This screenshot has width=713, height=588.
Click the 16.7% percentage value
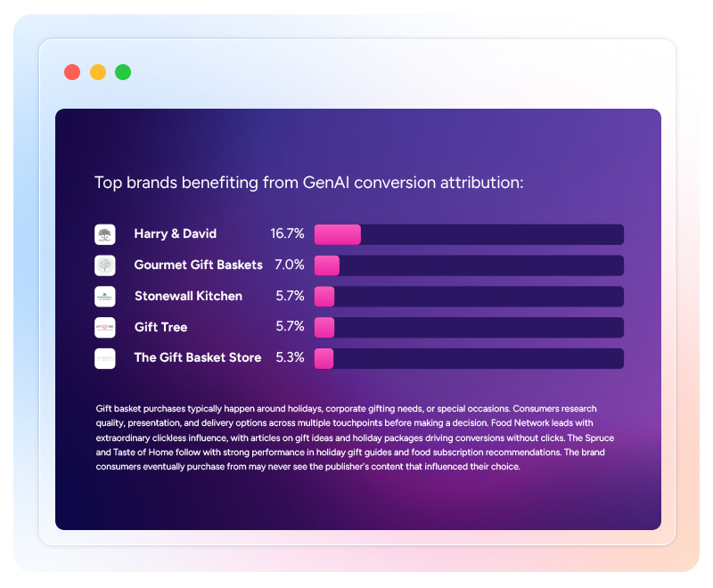point(287,234)
